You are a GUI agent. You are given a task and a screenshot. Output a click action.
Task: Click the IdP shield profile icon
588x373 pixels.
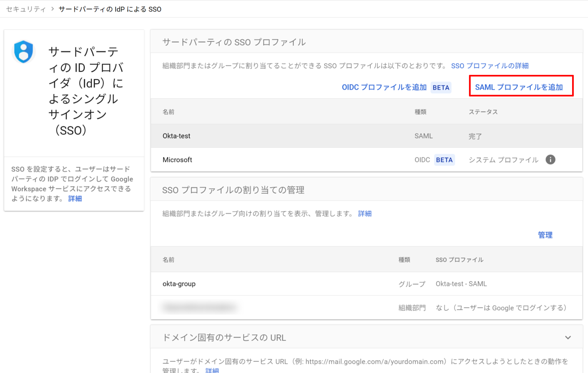pos(23,51)
